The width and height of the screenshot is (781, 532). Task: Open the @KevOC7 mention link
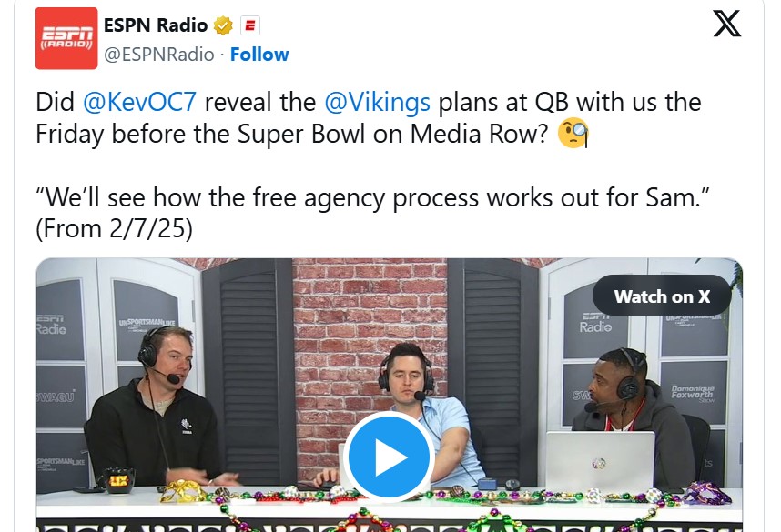click(139, 102)
